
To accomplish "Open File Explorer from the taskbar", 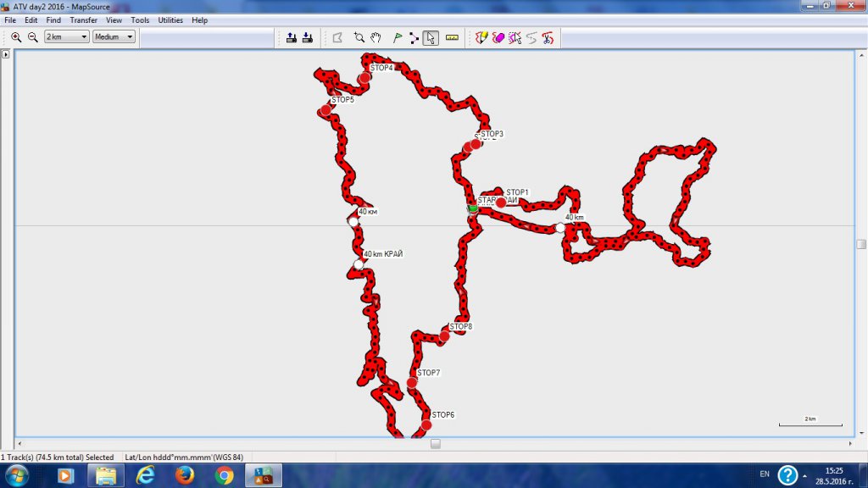I will 105,475.
